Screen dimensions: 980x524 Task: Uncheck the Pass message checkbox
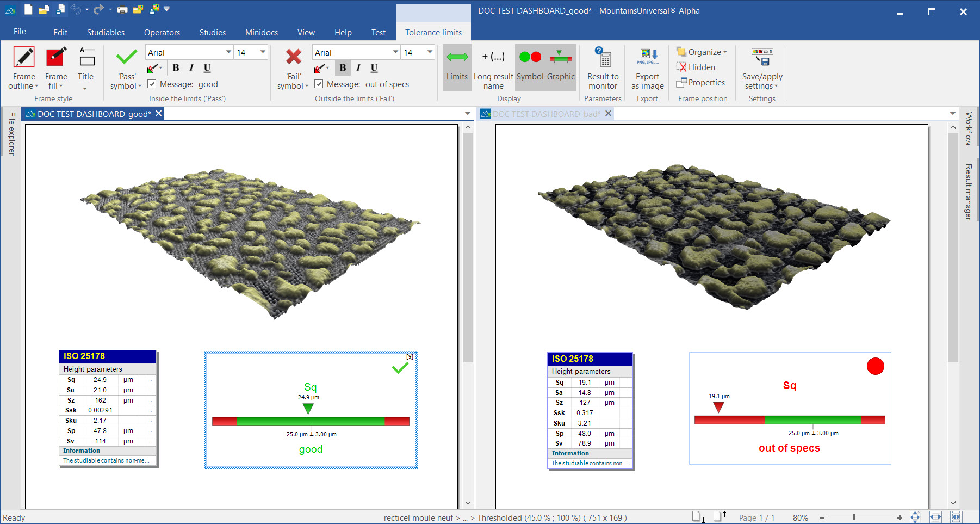pos(152,84)
